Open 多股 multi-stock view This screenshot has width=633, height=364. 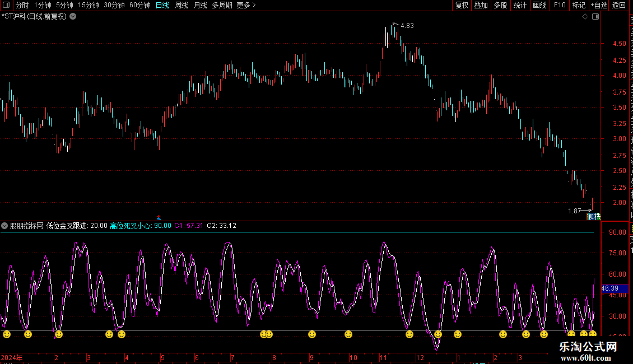500,5
